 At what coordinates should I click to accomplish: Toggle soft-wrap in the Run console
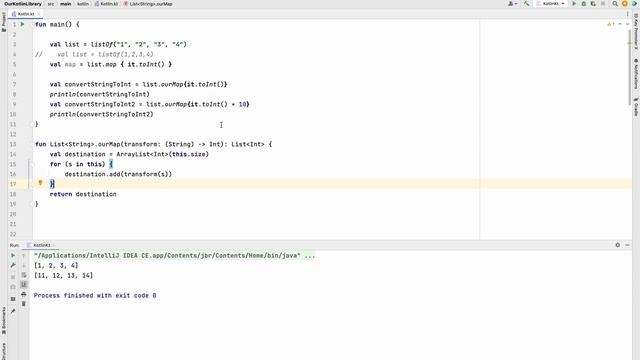pyautogui.click(x=24, y=275)
